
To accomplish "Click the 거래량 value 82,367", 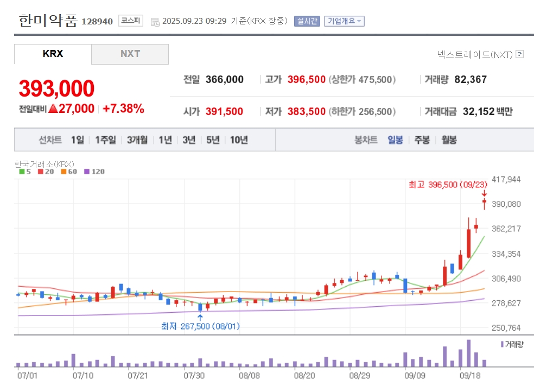I will 471,79.
